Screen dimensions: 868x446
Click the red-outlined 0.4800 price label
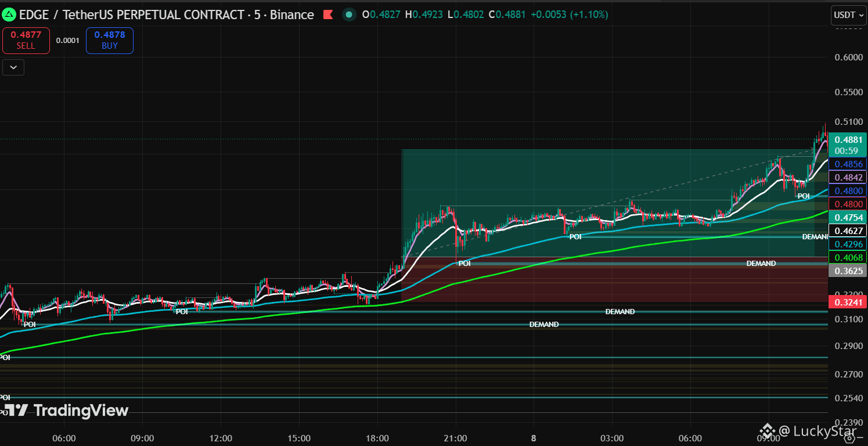point(848,204)
